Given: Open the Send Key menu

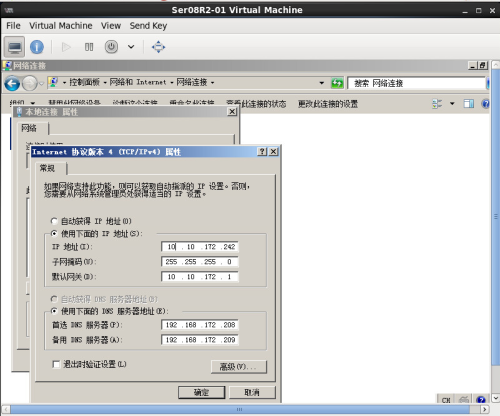Looking at the screenshot, I should pyautogui.click(x=148, y=26).
